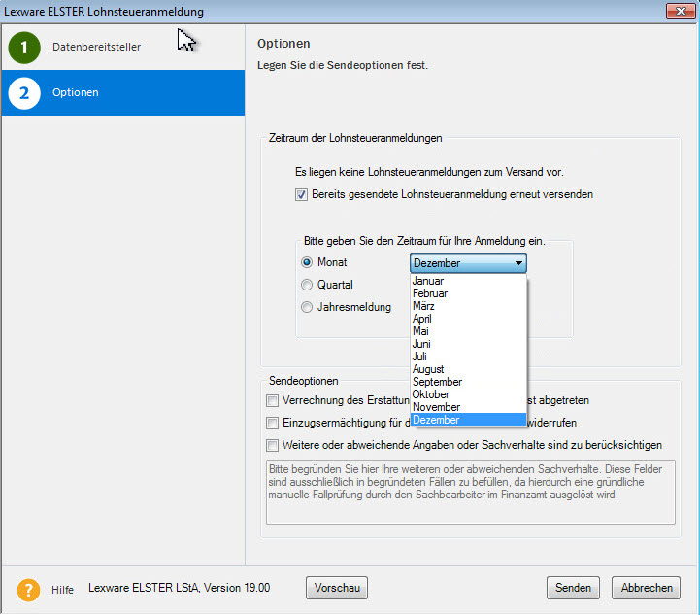The height and width of the screenshot is (615, 700).
Task: Select Dezember highlighted in the list
Action: [436, 420]
